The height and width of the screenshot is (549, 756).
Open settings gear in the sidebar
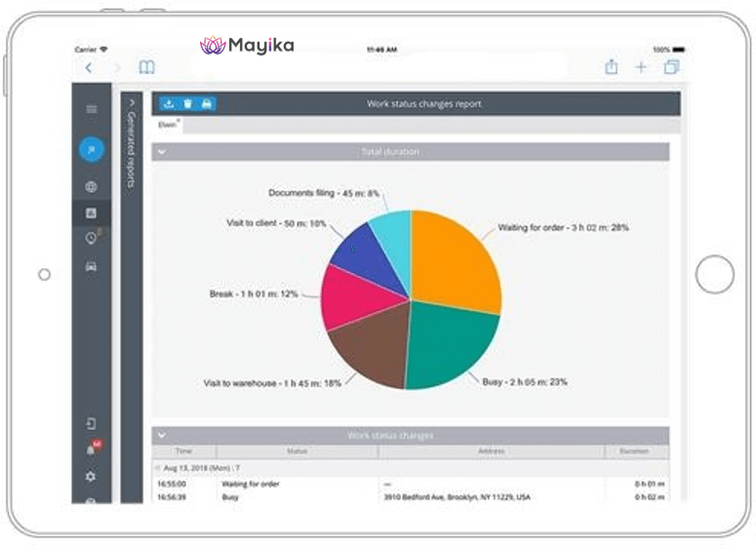pyautogui.click(x=92, y=476)
